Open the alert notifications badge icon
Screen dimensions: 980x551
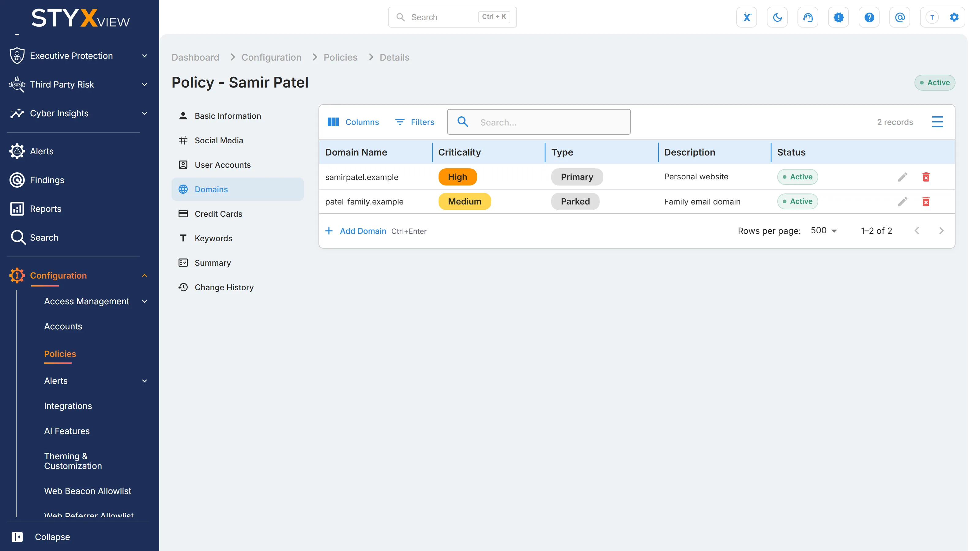pyautogui.click(x=839, y=17)
